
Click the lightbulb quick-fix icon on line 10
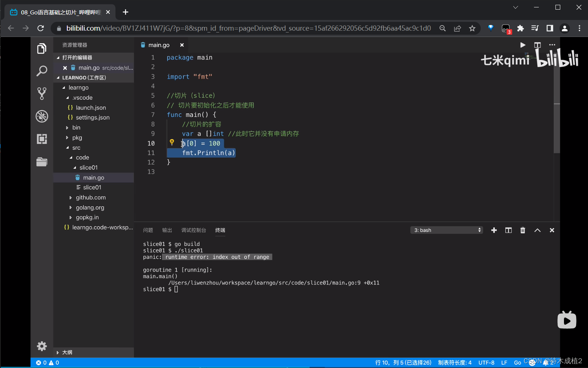click(x=172, y=142)
